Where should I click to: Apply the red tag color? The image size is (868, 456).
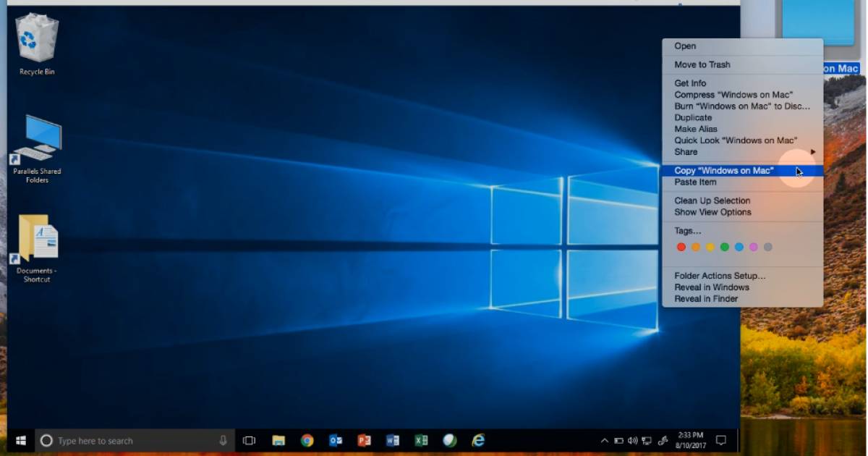point(681,248)
